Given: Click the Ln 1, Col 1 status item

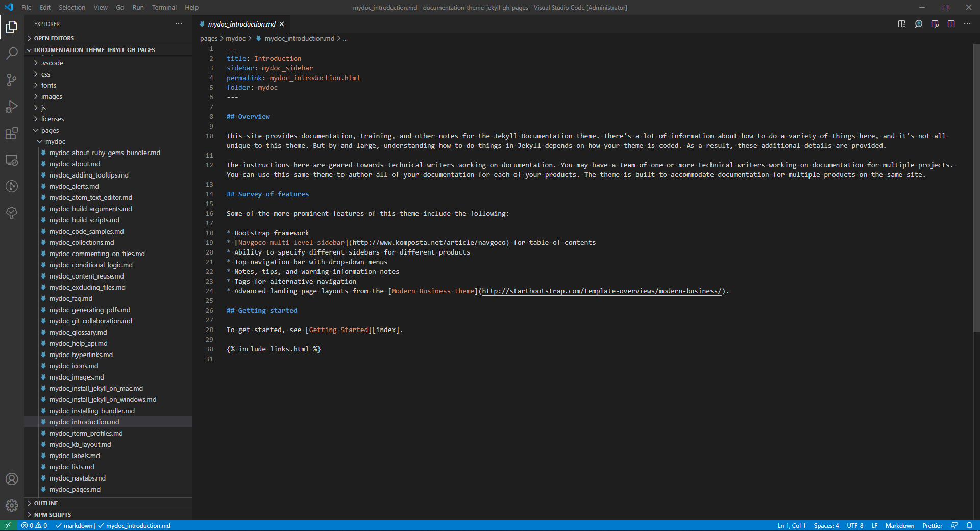Looking at the screenshot, I should click(x=791, y=525).
